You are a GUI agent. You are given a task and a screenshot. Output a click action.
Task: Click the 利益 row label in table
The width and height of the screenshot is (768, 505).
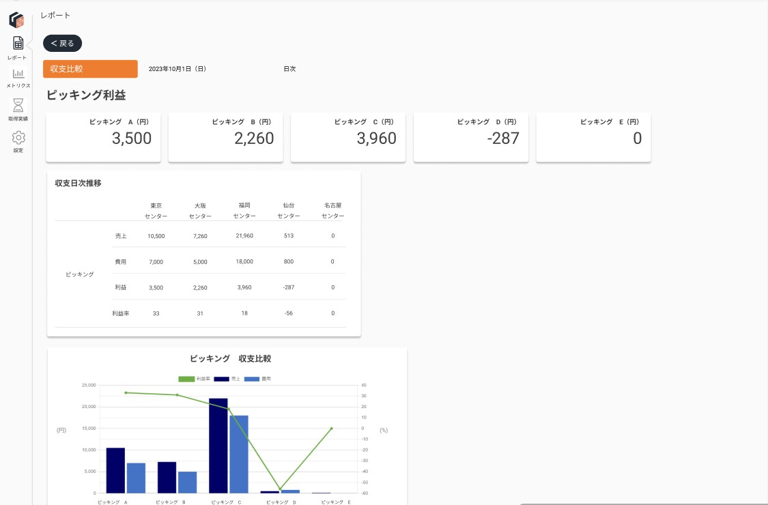[x=120, y=288]
